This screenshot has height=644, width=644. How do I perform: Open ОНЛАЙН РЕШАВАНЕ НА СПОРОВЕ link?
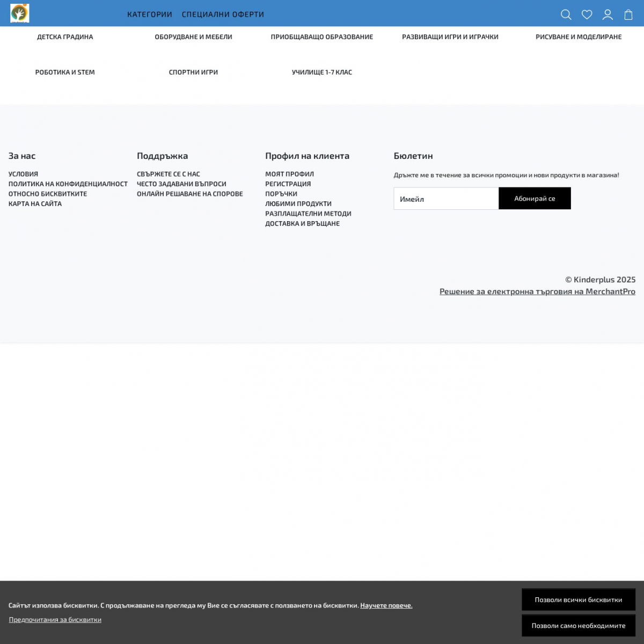(x=190, y=194)
